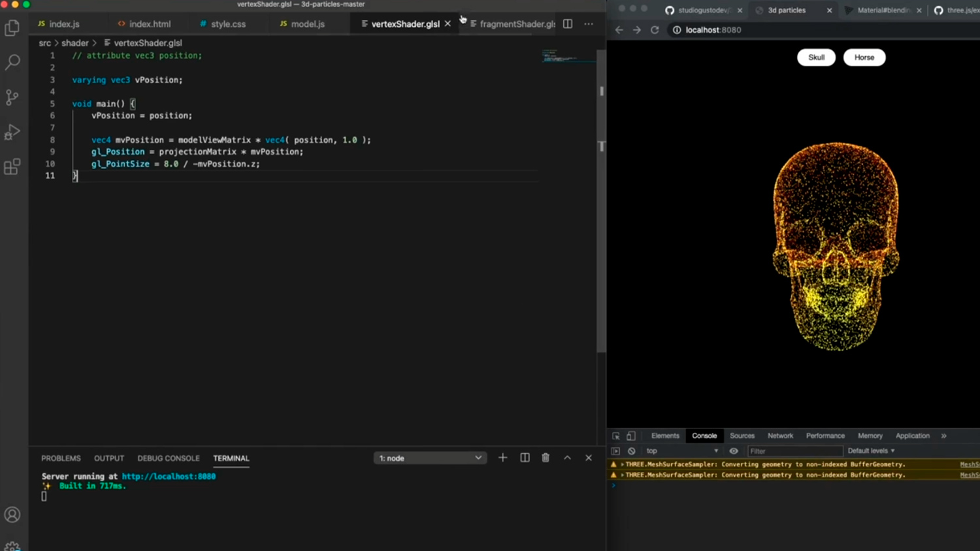This screenshot has height=551, width=980.
Task: Select the inspect element tool in DevTools
Action: point(615,435)
